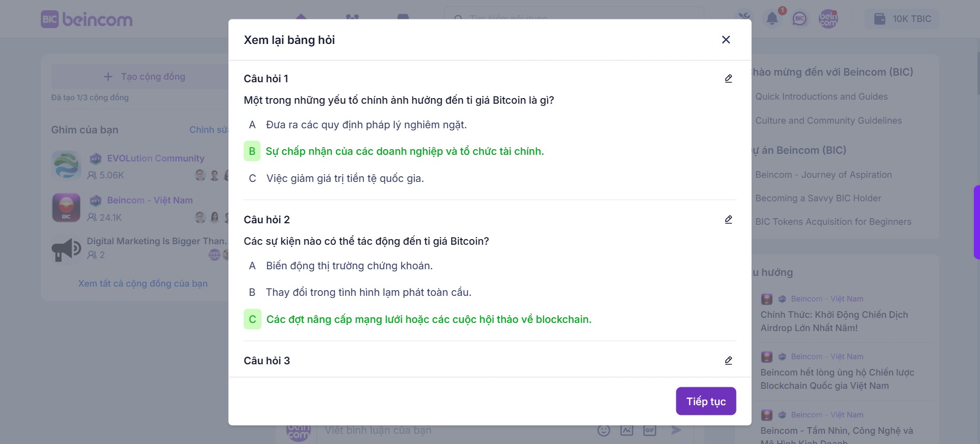Open the EVOLution Community pinned group
The width and height of the screenshot is (980, 444).
156,158
